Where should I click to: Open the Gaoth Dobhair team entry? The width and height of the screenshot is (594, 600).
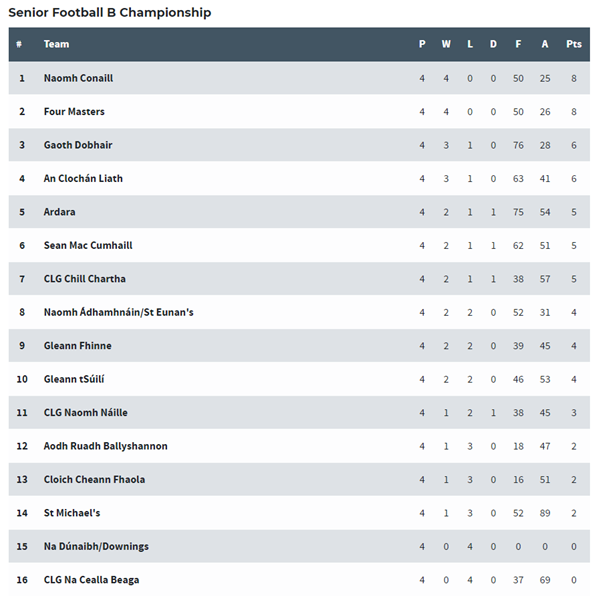pyautogui.click(x=78, y=145)
